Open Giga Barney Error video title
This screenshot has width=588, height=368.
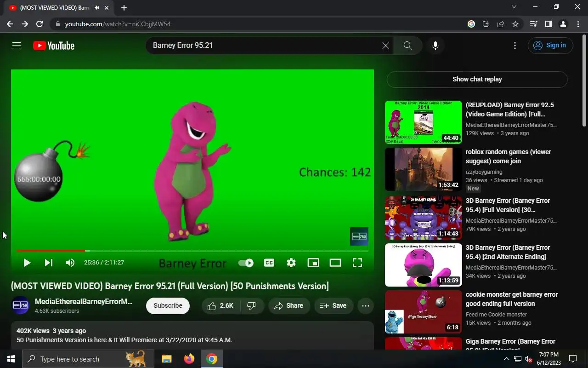coord(511,344)
